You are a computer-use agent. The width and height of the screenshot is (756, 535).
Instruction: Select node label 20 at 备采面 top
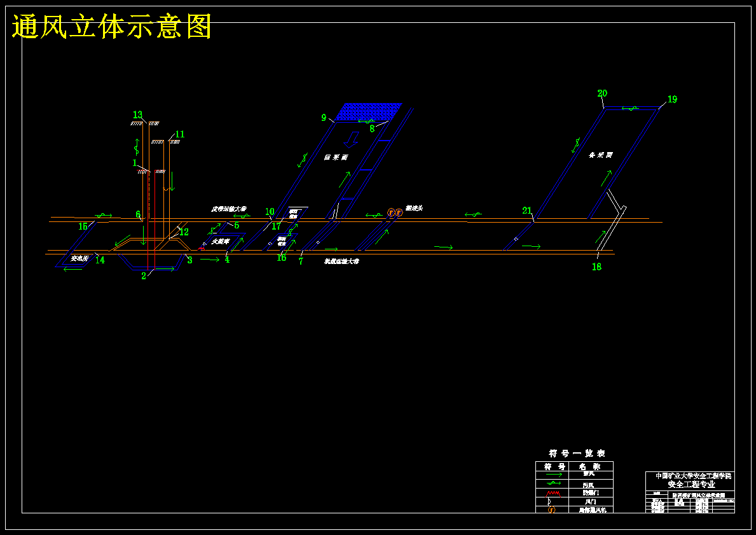[602, 94]
